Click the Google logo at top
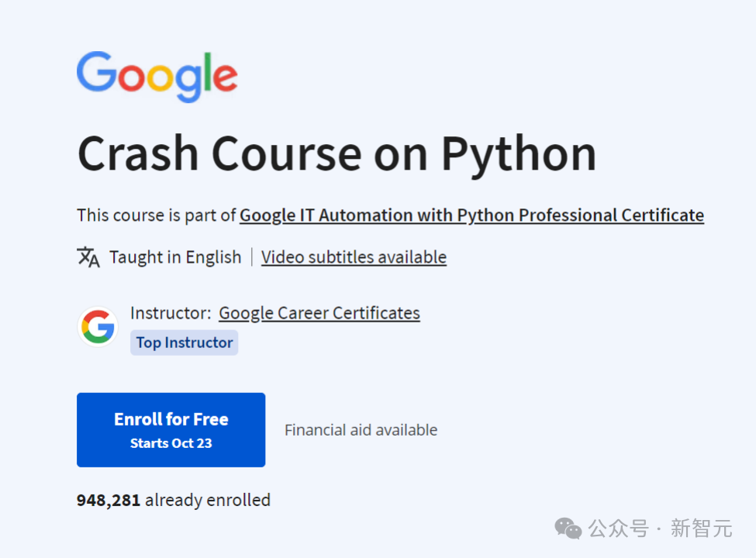 157,77
